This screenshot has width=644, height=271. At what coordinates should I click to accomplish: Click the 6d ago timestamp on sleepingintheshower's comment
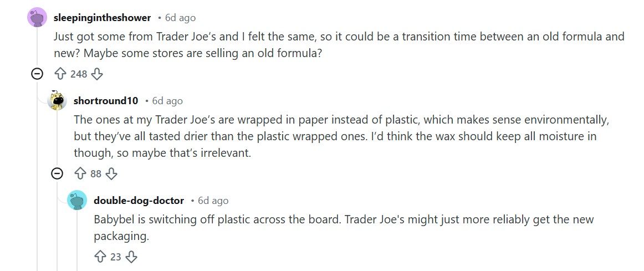coord(180,18)
